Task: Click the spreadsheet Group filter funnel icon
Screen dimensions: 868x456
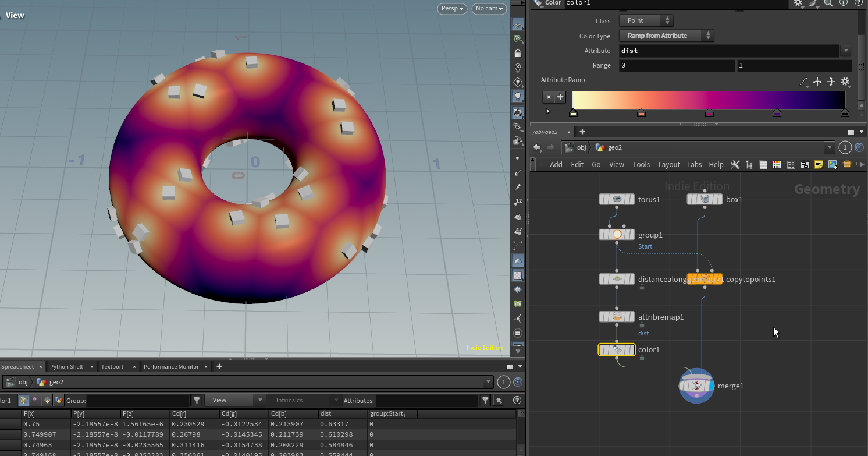Action: [197, 400]
